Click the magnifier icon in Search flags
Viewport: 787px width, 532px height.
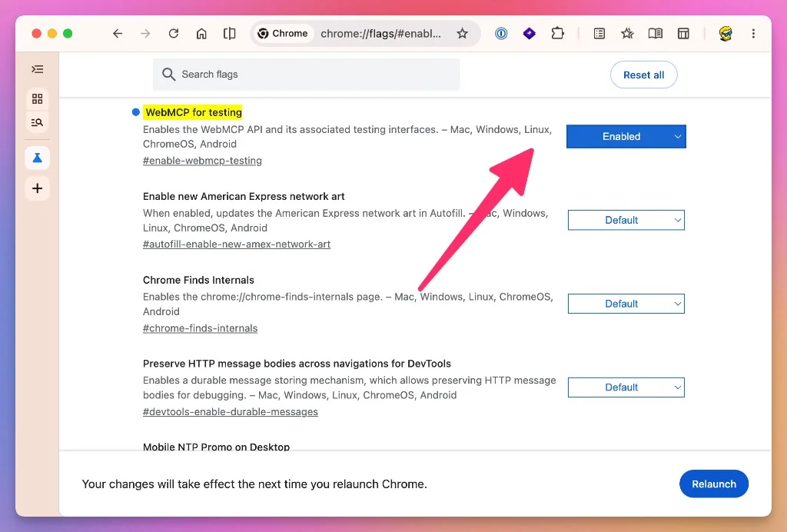(x=168, y=75)
